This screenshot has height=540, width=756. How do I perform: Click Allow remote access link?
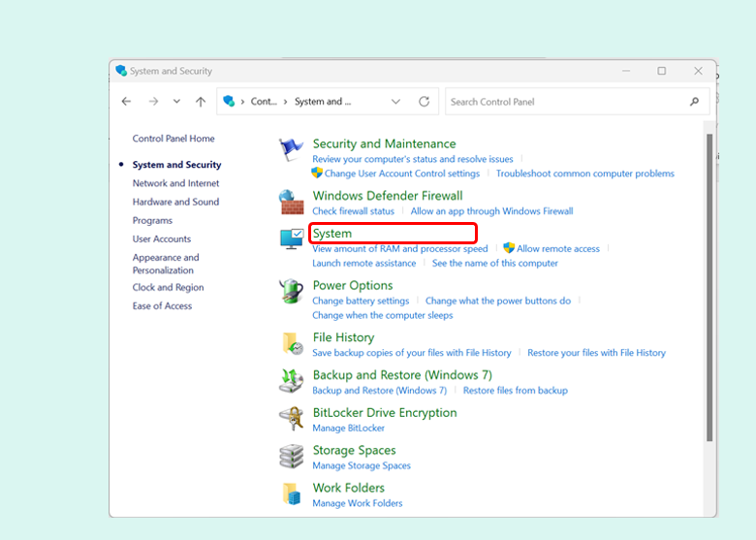(558, 249)
